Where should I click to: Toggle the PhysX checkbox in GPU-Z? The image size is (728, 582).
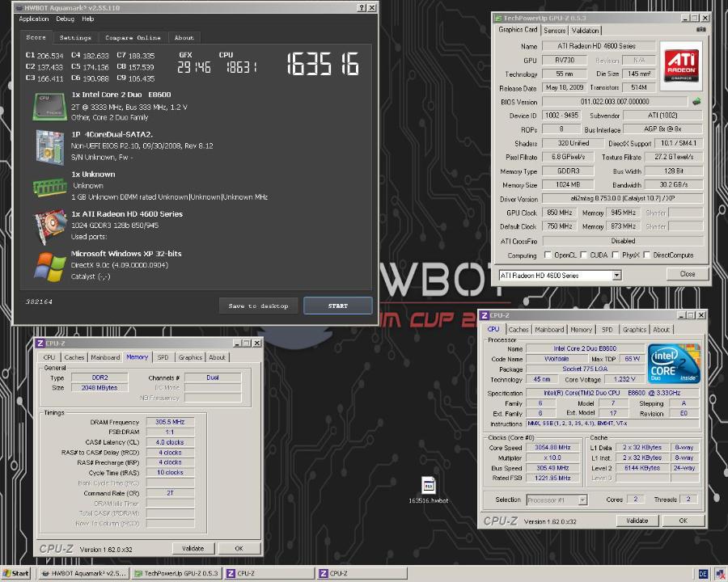[616, 255]
